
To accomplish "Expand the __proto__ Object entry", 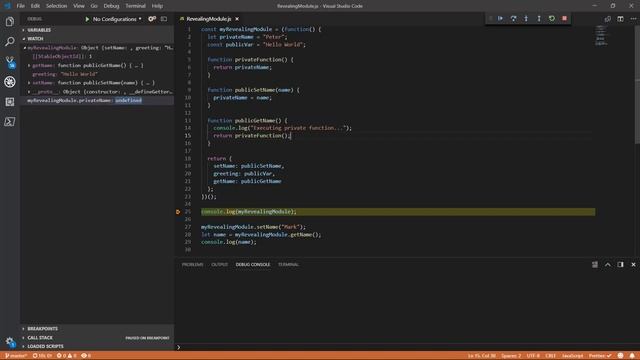I will pyautogui.click(x=29, y=92).
